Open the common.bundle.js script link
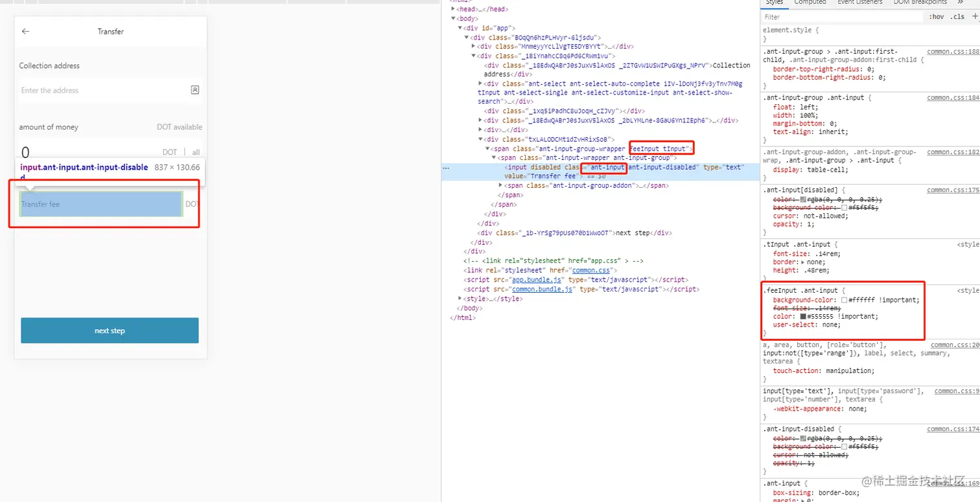This screenshot has height=502, width=980. (x=542, y=290)
